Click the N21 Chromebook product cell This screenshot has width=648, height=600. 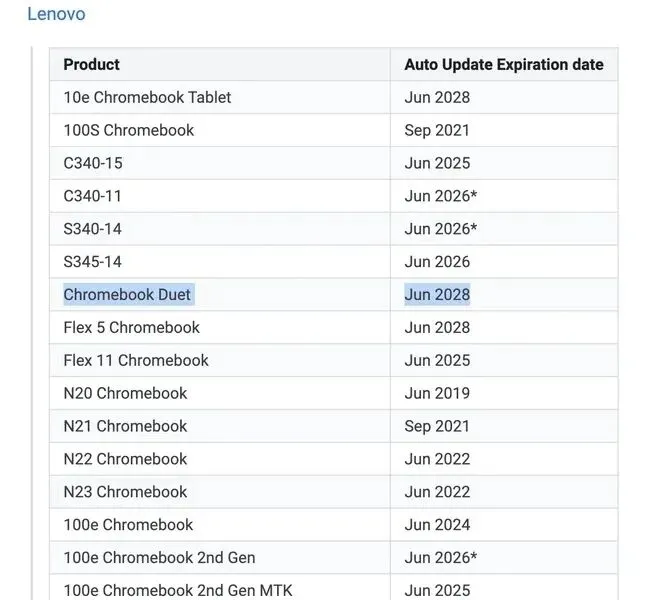click(125, 427)
